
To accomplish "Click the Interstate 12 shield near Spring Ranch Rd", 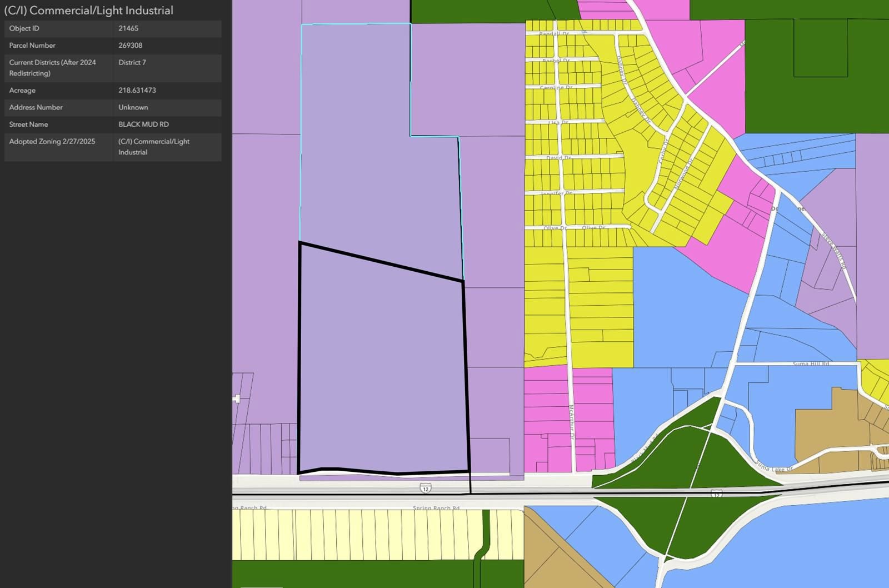I will click(426, 488).
